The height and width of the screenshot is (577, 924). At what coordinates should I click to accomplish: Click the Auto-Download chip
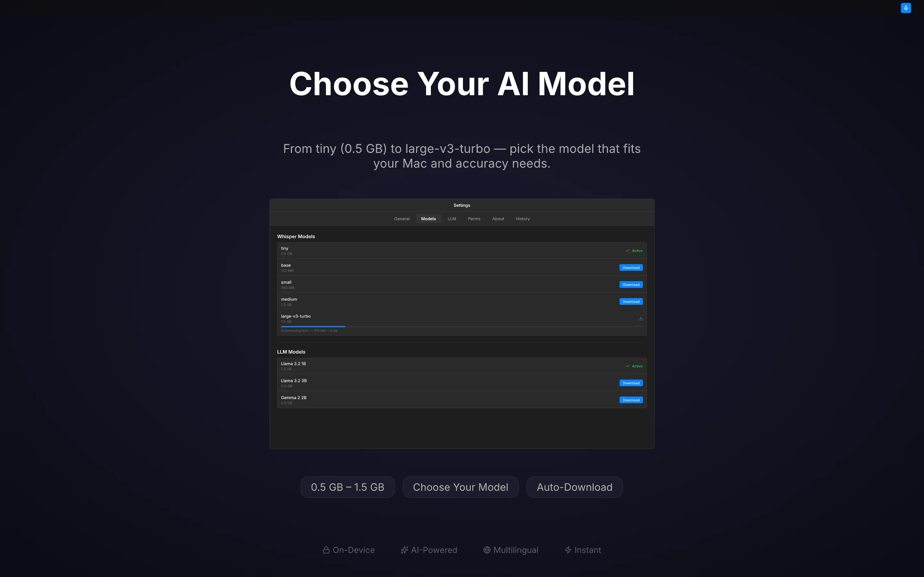point(574,487)
